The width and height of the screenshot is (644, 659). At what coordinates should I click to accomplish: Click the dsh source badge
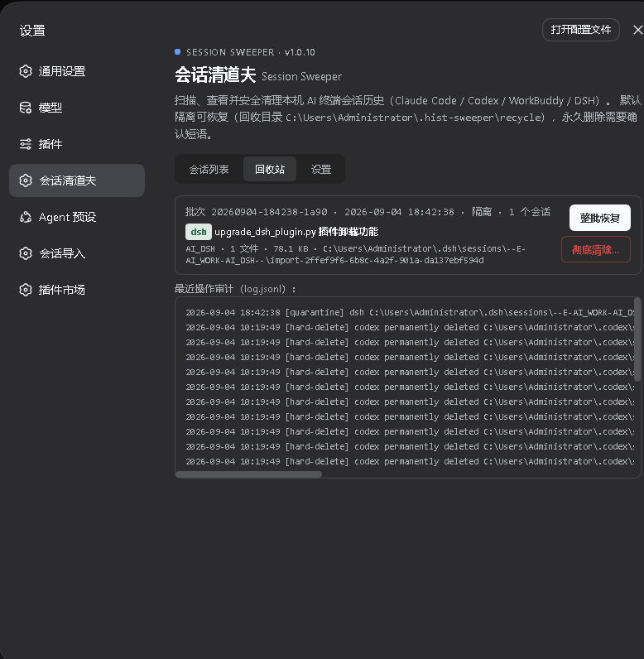pos(199,232)
